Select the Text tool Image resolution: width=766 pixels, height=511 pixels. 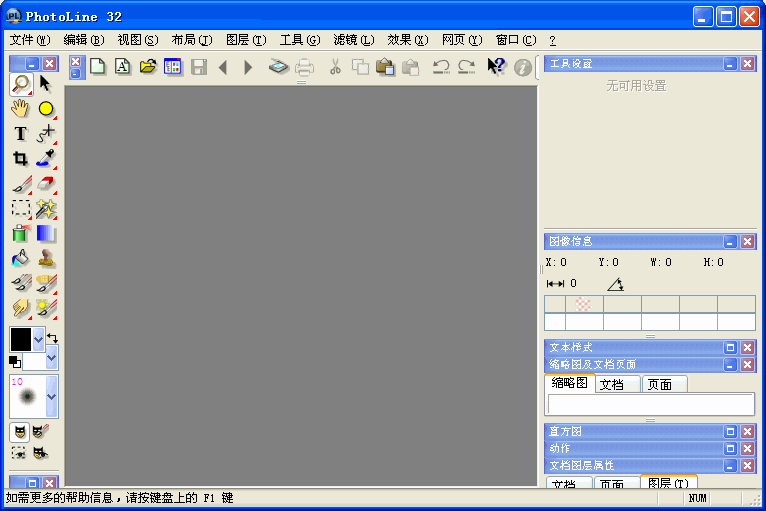click(21, 133)
